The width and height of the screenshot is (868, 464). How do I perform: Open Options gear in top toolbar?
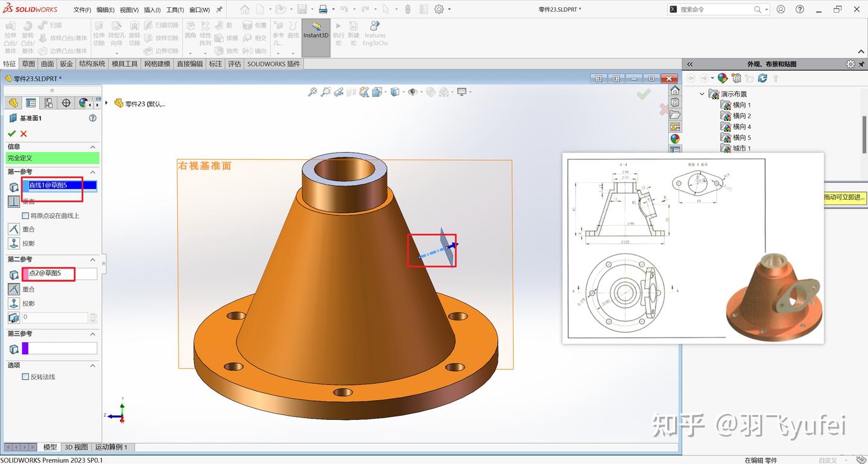pos(439,9)
